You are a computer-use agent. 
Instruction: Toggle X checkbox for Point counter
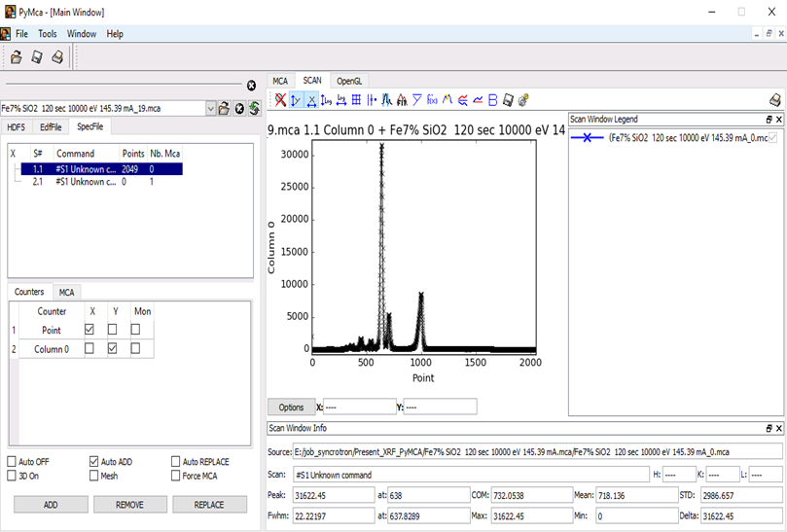(89, 330)
